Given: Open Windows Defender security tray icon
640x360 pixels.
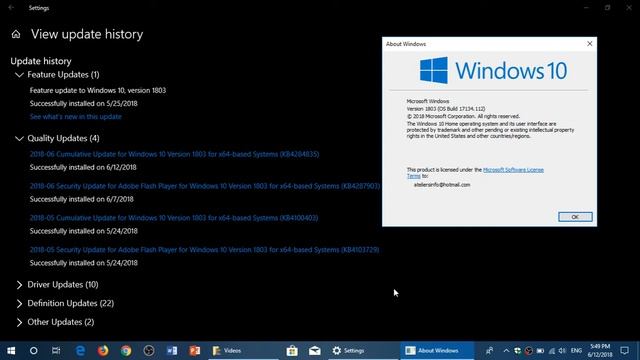Looking at the screenshot, I should coord(518,351).
